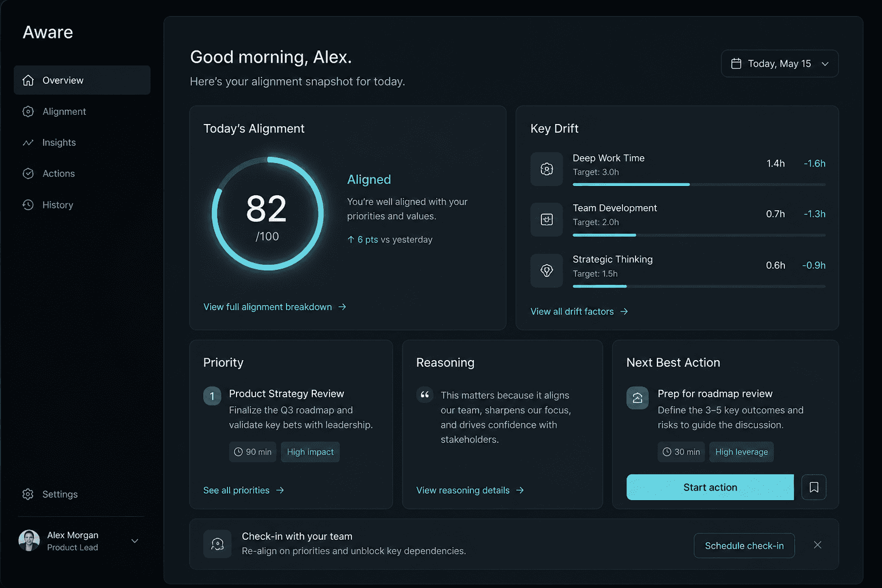Click the Deep Work Time progress bar

point(699,184)
